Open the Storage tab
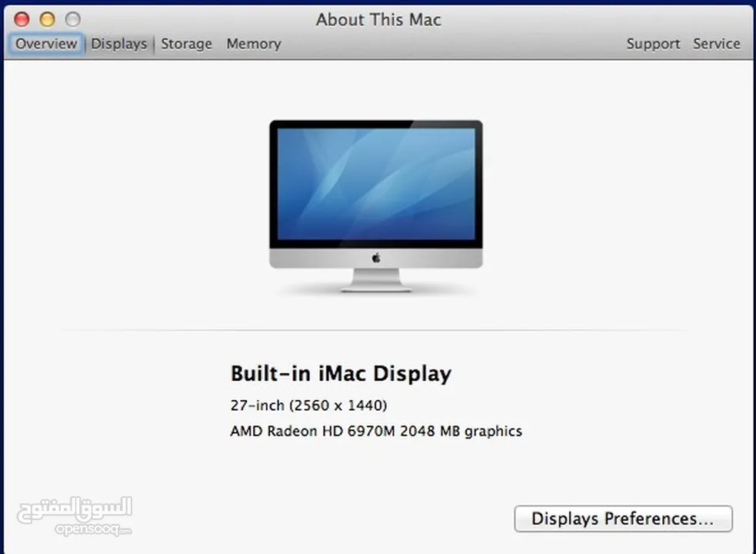 186,44
